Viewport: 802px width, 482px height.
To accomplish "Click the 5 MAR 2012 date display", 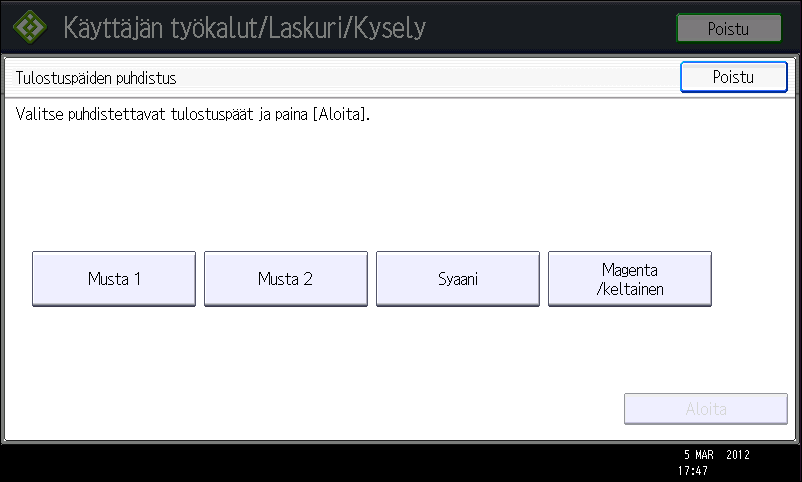I will [717, 454].
